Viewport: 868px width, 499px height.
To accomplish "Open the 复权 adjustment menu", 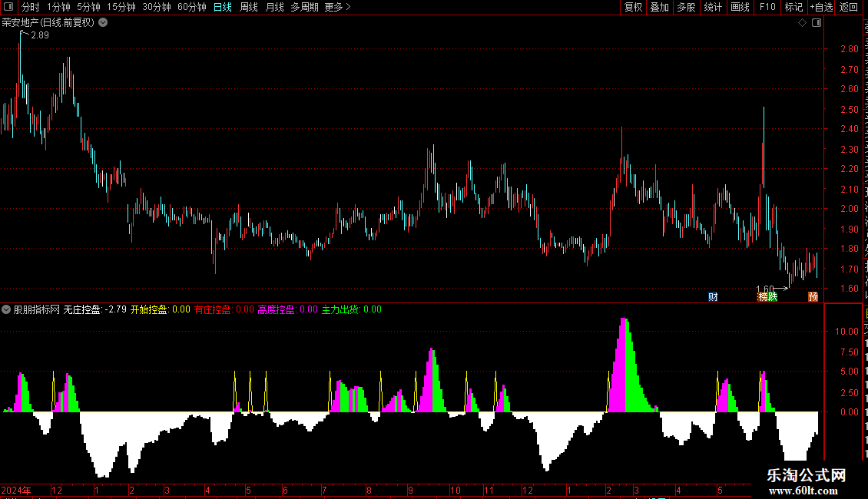I will coord(633,7).
